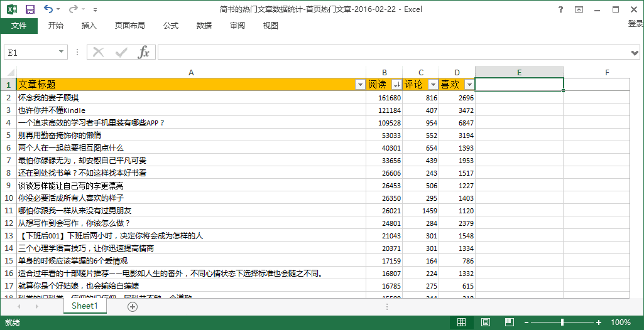Click the Page Break Preview icon
The width and height of the screenshot is (644, 330).
(x=510, y=322)
